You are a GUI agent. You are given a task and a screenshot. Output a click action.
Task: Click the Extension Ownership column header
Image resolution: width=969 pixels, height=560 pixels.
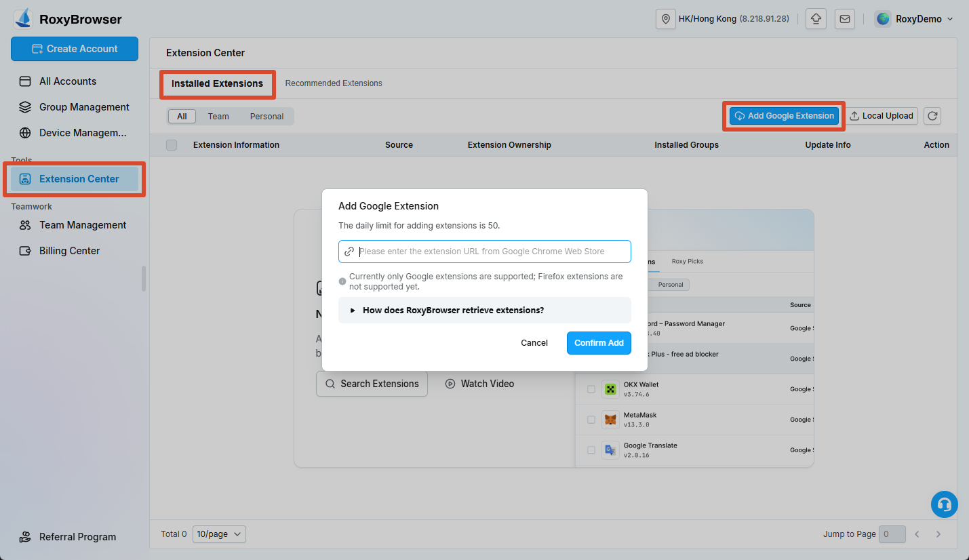point(509,145)
